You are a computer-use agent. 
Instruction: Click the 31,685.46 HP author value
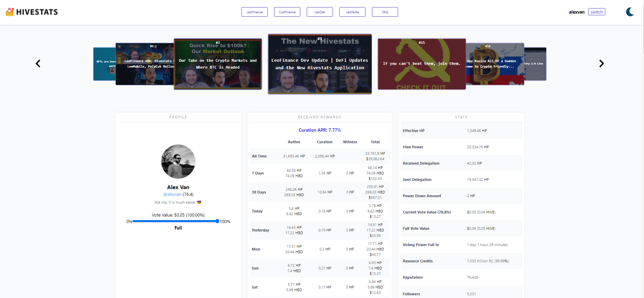coord(294,156)
